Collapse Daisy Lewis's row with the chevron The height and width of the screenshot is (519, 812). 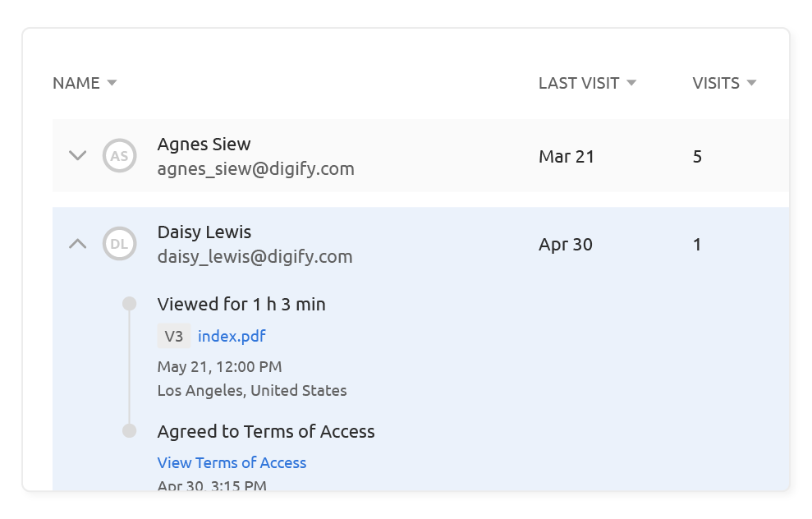click(77, 243)
